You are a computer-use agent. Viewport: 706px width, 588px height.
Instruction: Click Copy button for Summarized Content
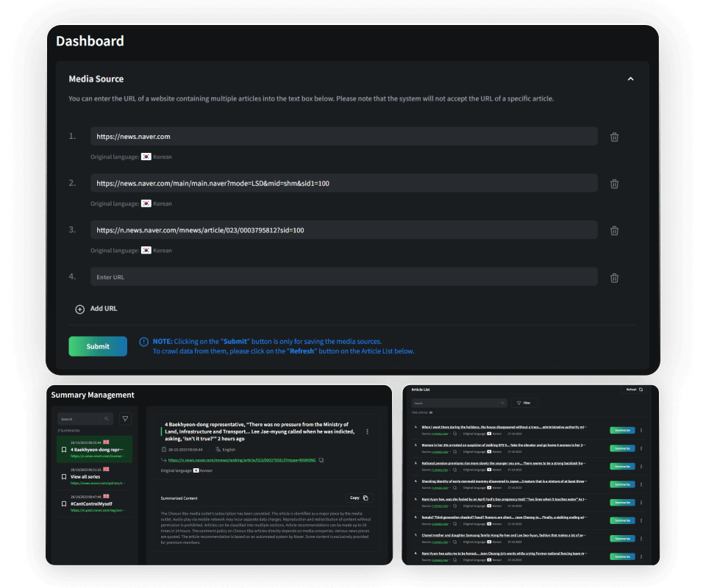[359, 498]
